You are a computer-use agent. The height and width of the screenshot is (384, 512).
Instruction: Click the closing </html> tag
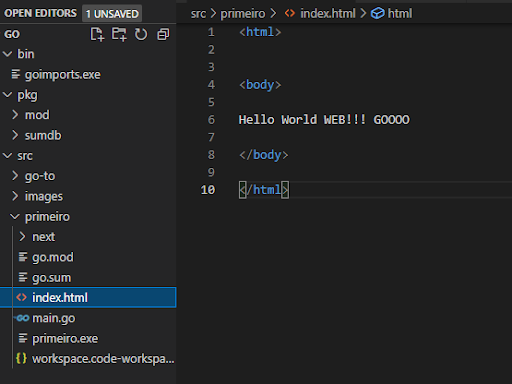[x=264, y=190]
